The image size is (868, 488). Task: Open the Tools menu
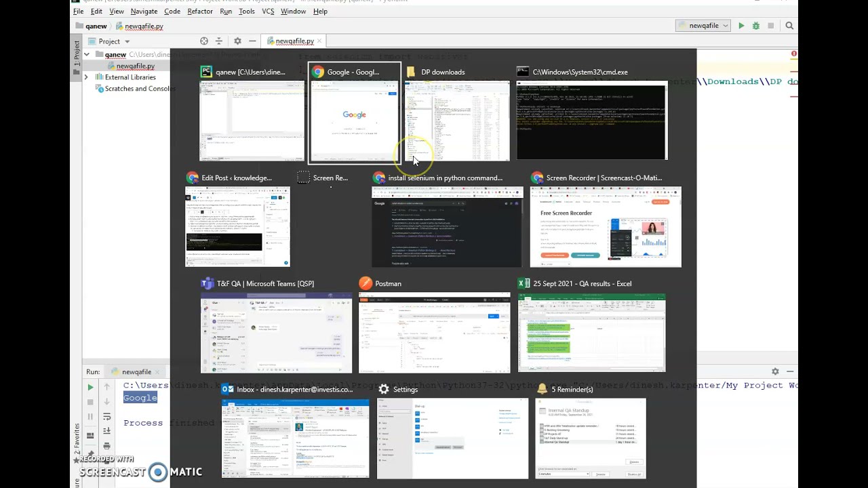[x=247, y=12]
